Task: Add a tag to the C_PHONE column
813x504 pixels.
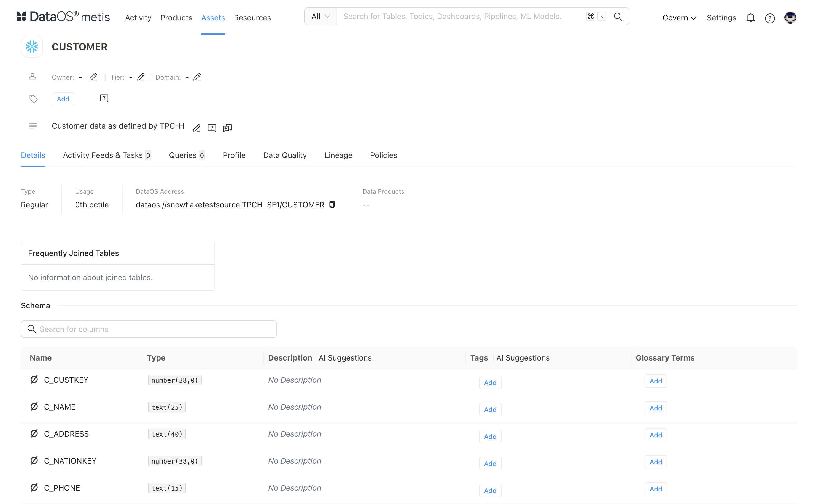Action: pos(490,490)
